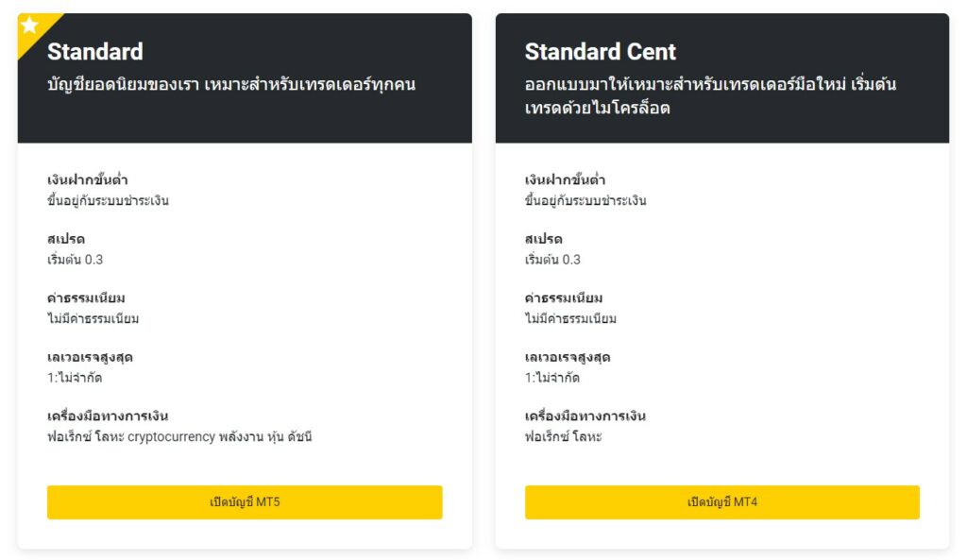Click เงินฝากขั้นต่ำ label in Standard Cent card
This screenshot has height=560, width=967.
click(565, 179)
